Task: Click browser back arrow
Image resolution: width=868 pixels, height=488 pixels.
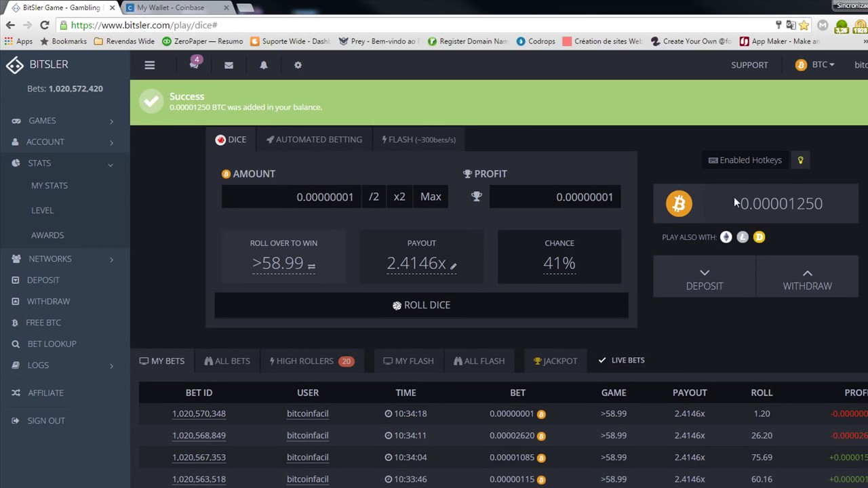Action: pos(10,25)
